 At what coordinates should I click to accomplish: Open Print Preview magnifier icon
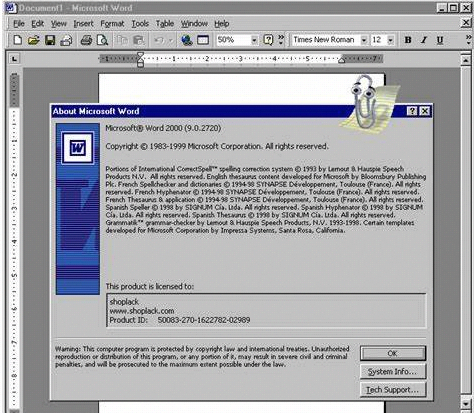(102, 40)
